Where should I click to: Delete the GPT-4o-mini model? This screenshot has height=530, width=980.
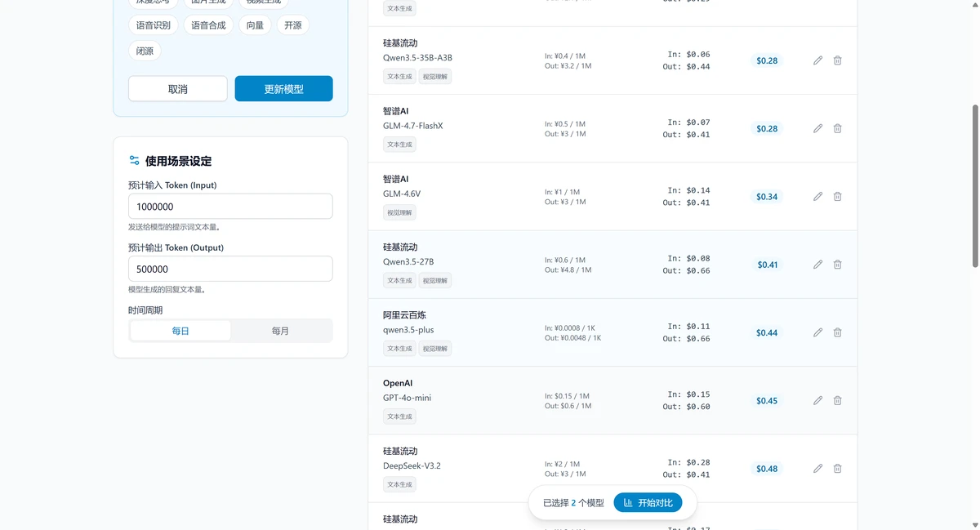837,400
